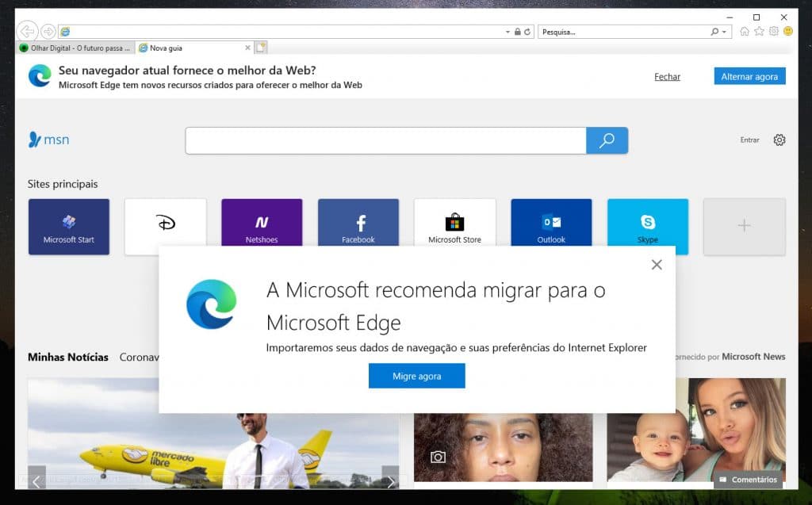Open a new tab with the tab button
812x505 pixels.
[x=260, y=48]
